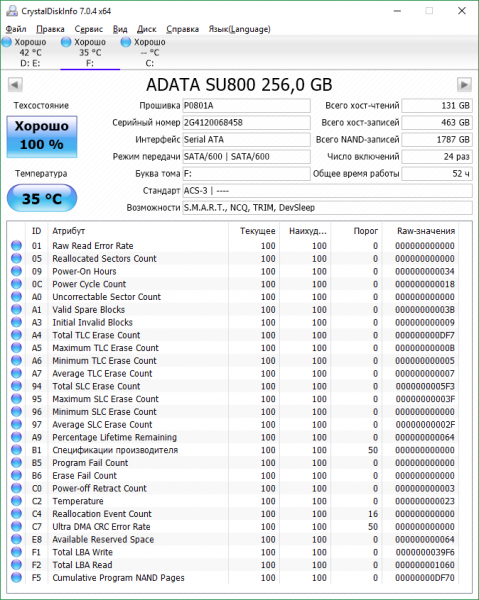This screenshot has width=479, height=600.
Task: Click total power-on time value 52 ч
Action: pyautogui.click(x=437, y=174)
